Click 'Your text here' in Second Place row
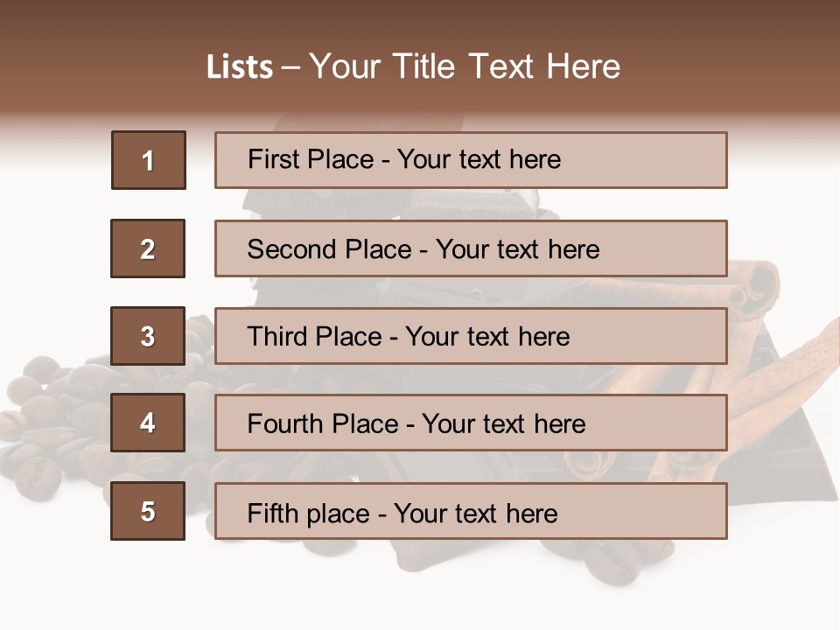The height and width of the screenshot is (630, 840). (x=517, y=249)
